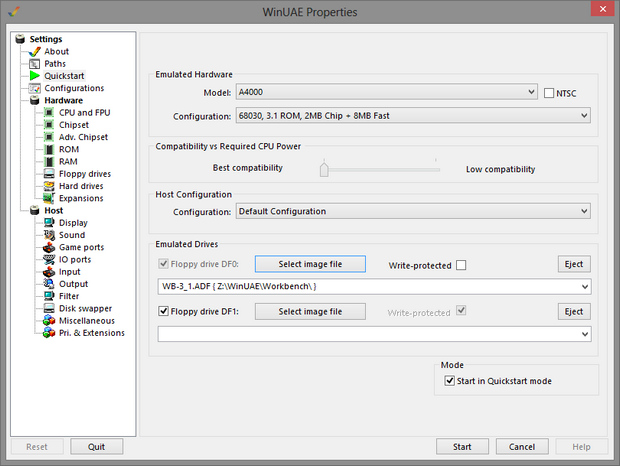
Task: Open the Sound settings page
Action: click(72, 235)
